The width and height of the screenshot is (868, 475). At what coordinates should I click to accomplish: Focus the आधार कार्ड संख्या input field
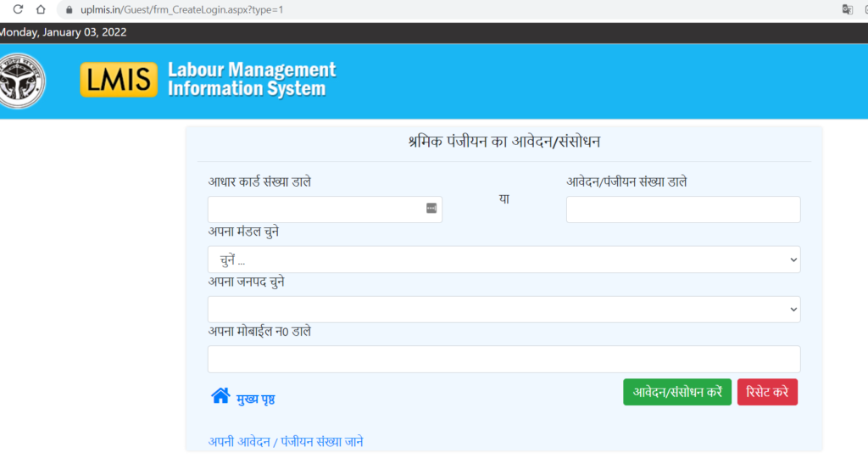(x=314, y=210)
